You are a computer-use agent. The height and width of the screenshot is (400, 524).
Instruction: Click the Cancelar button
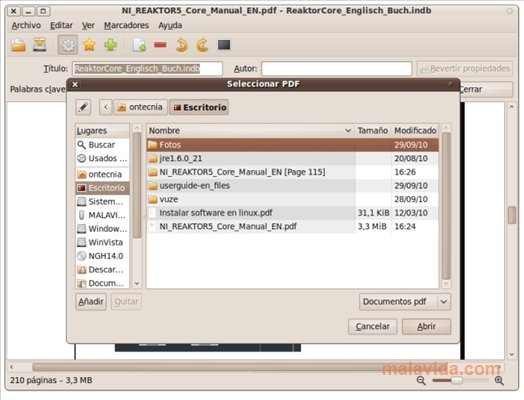point(373,326)
